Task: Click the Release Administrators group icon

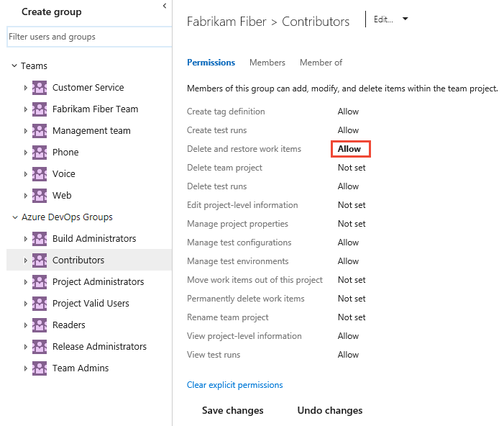Action: [x=40, y=347]
